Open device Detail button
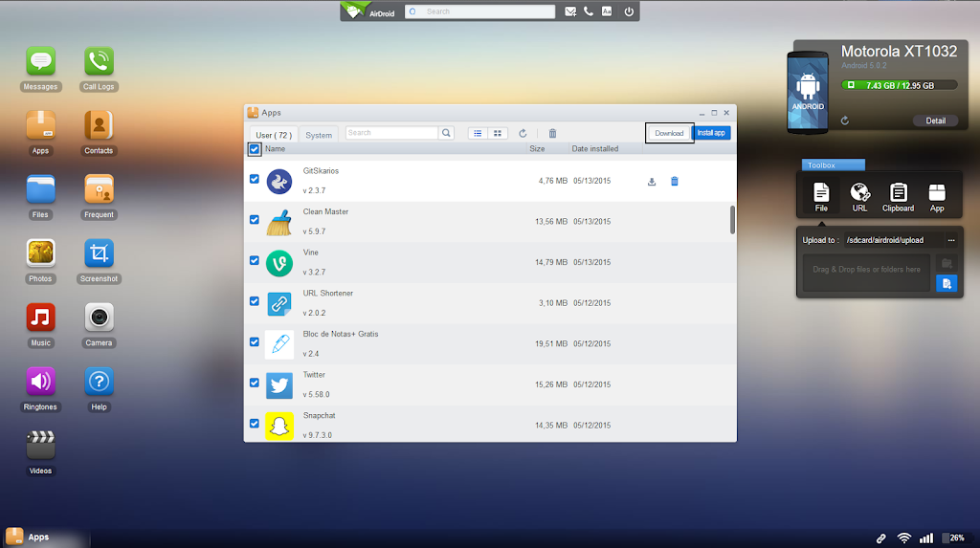 tap(935, 121)
